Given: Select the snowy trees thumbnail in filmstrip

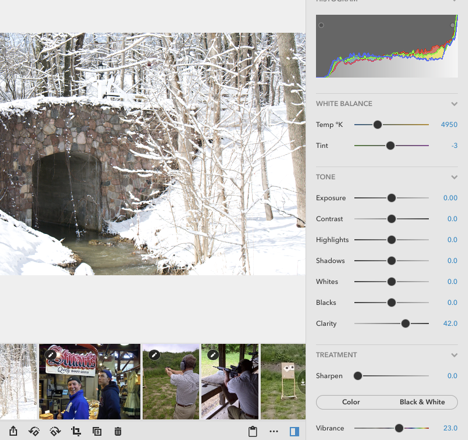Looking at the screenshot, I should 18,382.
